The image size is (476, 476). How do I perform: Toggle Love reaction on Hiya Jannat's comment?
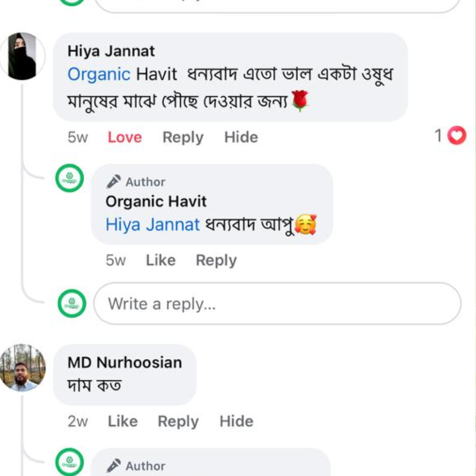125,137
